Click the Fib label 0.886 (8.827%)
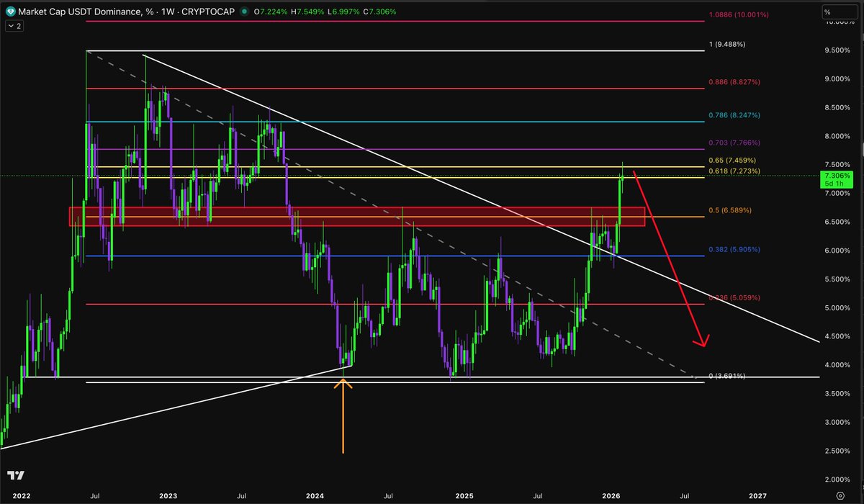864x504 pixels. (734, 82)
